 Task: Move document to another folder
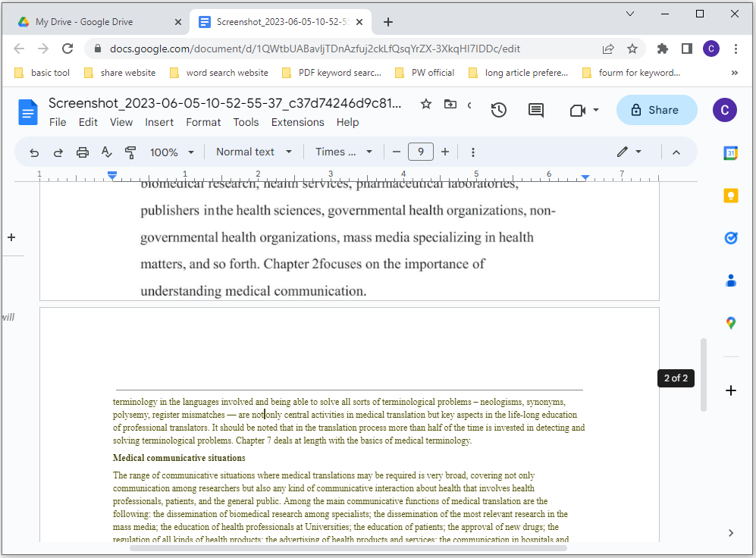point(450,104)
